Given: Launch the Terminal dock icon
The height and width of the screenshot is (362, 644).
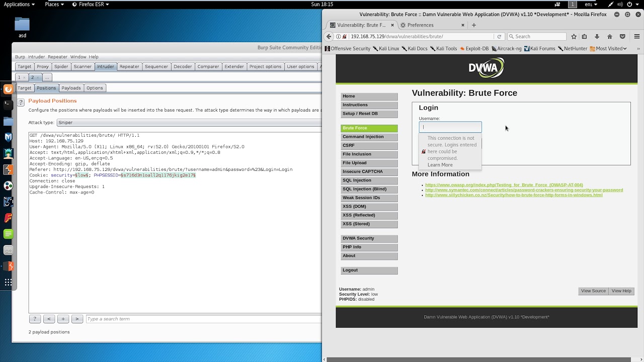Looking at the screenshot, I should 8,105.
